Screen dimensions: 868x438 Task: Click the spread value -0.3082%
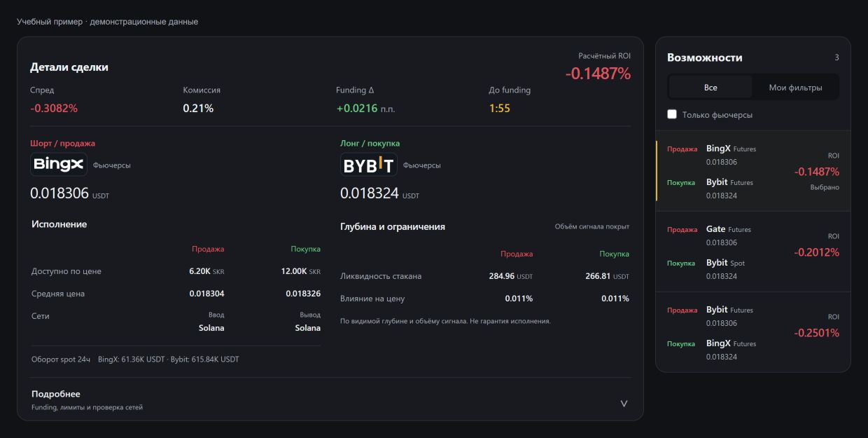(x=54, y=109)
